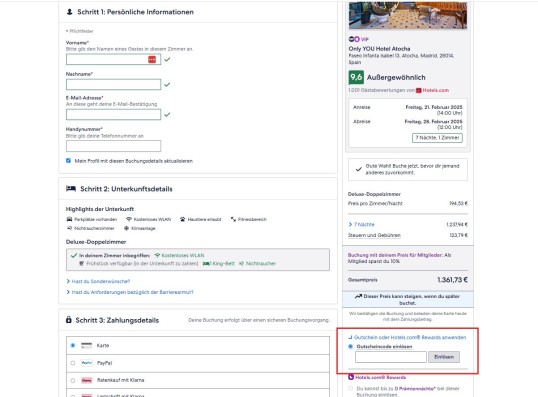Click the fitness dumbbell icon

[233, 219]
